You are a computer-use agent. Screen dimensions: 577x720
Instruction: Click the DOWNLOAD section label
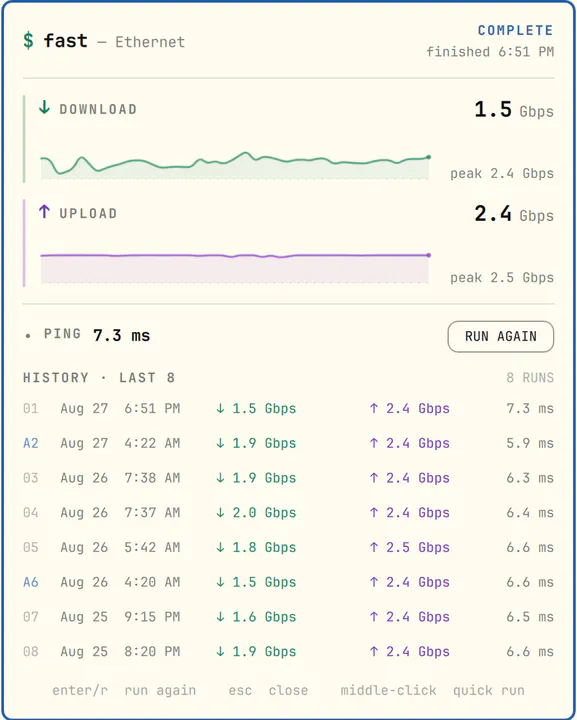click(98, 109)
